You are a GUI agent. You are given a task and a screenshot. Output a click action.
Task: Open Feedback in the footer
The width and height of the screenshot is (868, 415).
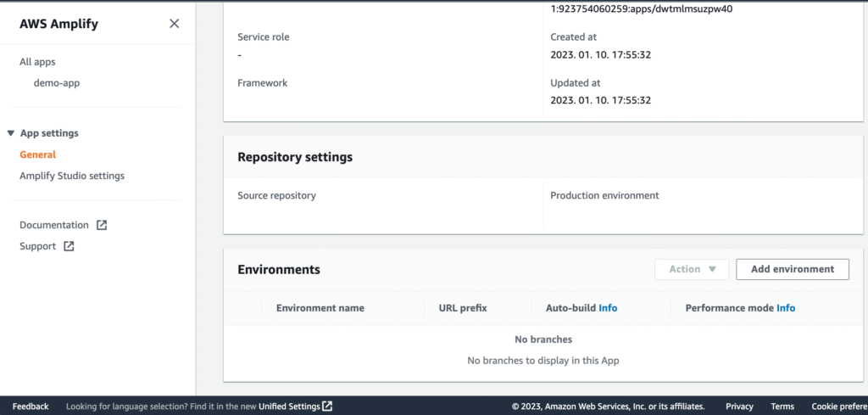(31, 407)
